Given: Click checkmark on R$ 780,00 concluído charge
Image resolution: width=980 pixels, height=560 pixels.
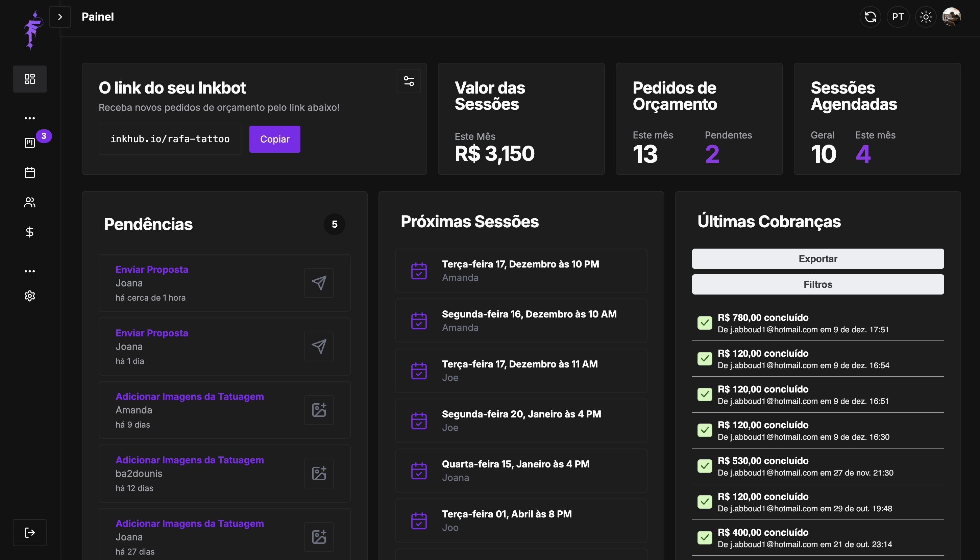Looking at the screenshot, I should pos(705,323).
